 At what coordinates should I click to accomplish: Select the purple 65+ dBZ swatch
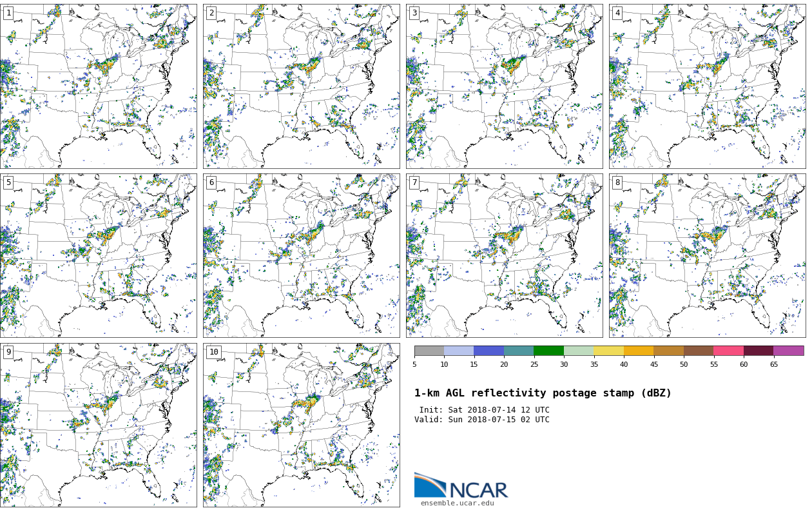tap(788, 351)
